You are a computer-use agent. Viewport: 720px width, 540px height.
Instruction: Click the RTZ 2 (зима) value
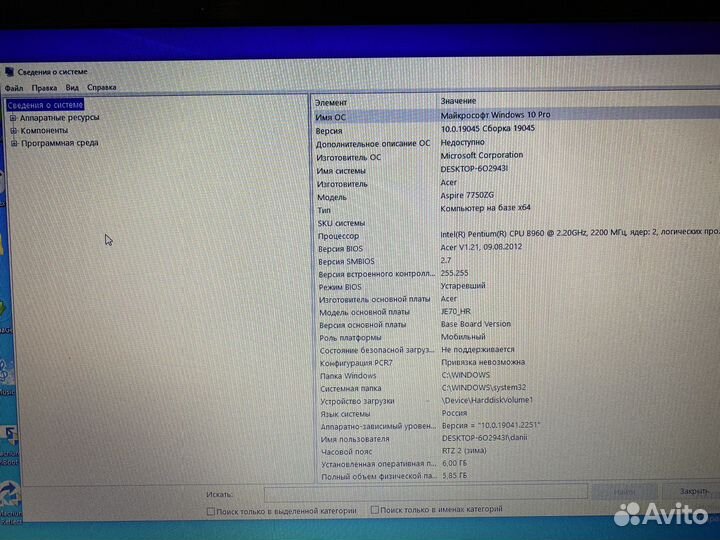[464, 450]
